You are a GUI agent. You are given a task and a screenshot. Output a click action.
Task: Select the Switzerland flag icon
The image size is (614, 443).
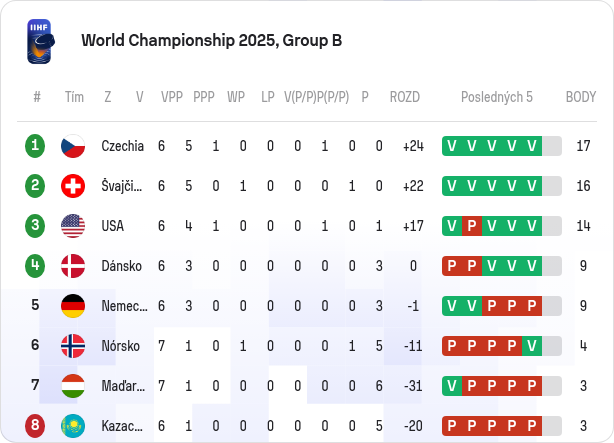pyautogui.click(x=73, y=186)
